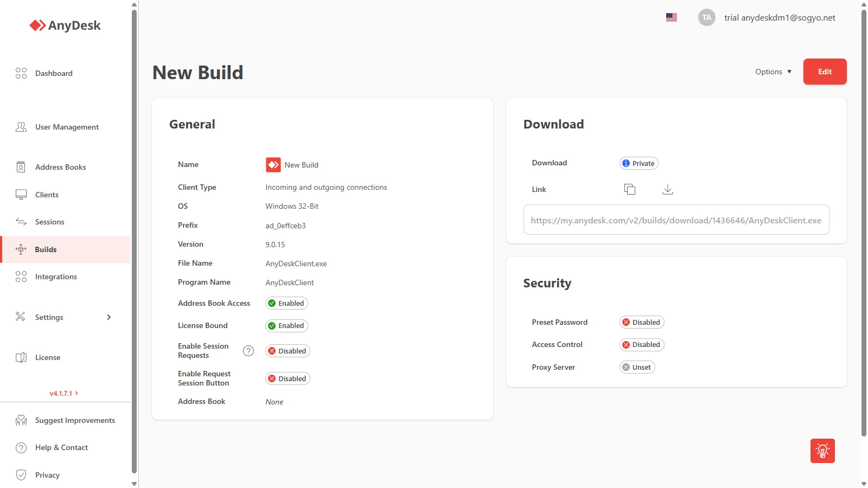The height and width of the screenshot is (488, 868).
Task: Open the Options dropdown
Action: [773, 72]
